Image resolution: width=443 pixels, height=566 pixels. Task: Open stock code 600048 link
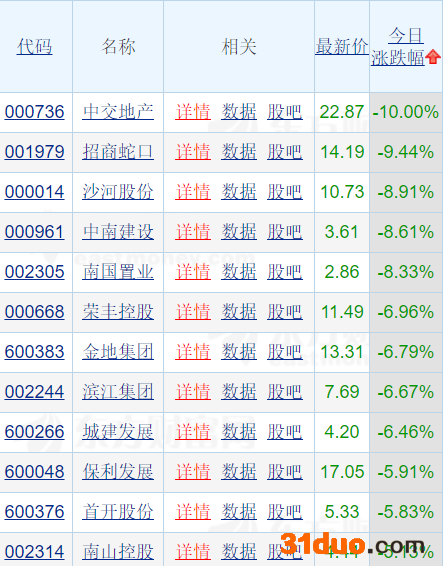[x=35, y=472]
